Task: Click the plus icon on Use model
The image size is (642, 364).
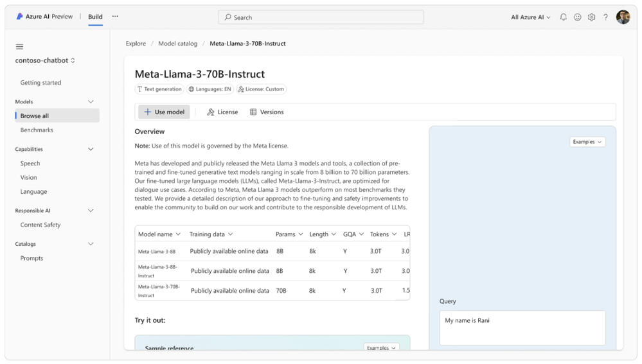Action: [x=147, y=112]
